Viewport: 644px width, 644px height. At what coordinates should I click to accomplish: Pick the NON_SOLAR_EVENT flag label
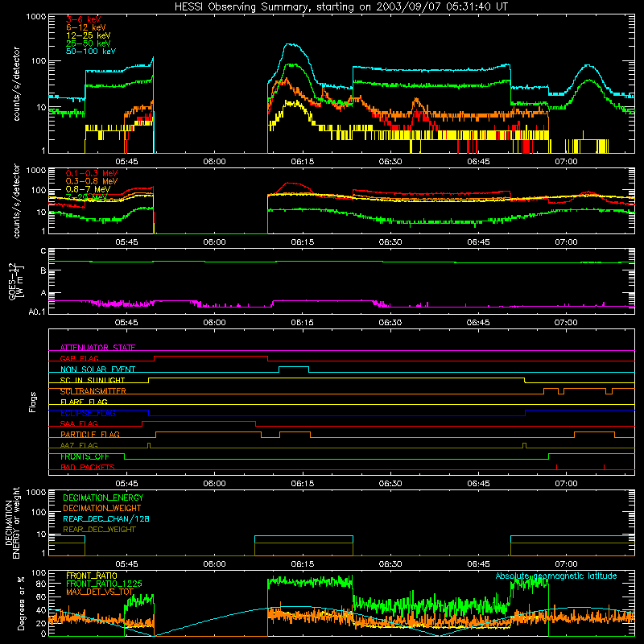point(97,369)
